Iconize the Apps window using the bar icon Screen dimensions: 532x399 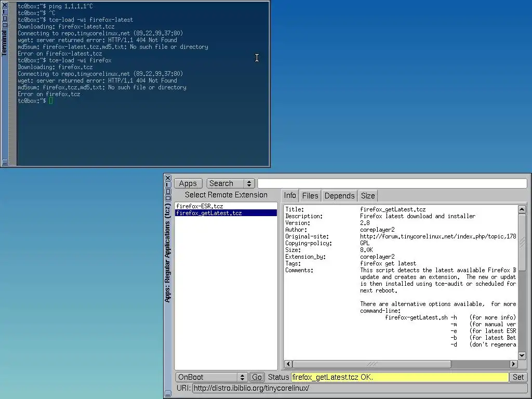pos(168,184)
